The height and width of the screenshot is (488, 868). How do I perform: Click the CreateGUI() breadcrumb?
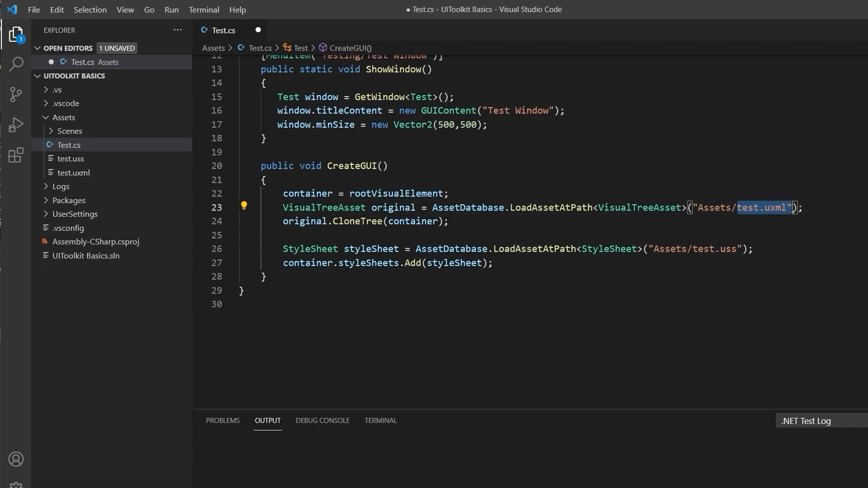[350, 48]
